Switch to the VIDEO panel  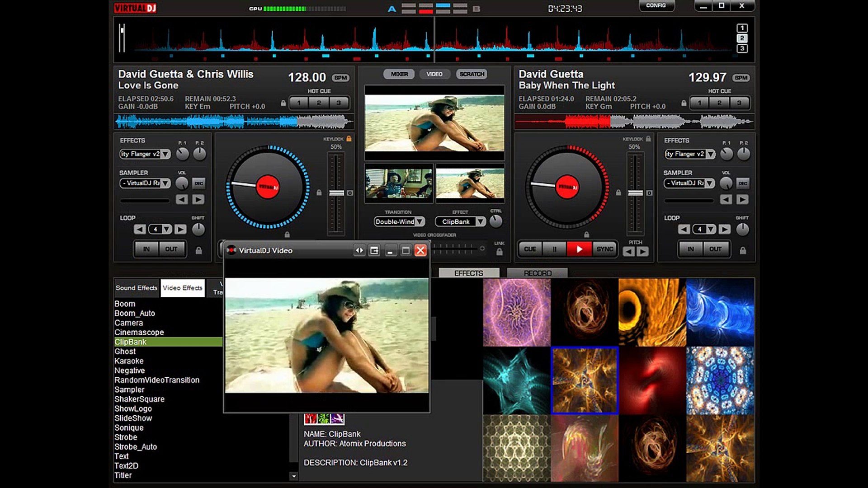tap(434, 74)
